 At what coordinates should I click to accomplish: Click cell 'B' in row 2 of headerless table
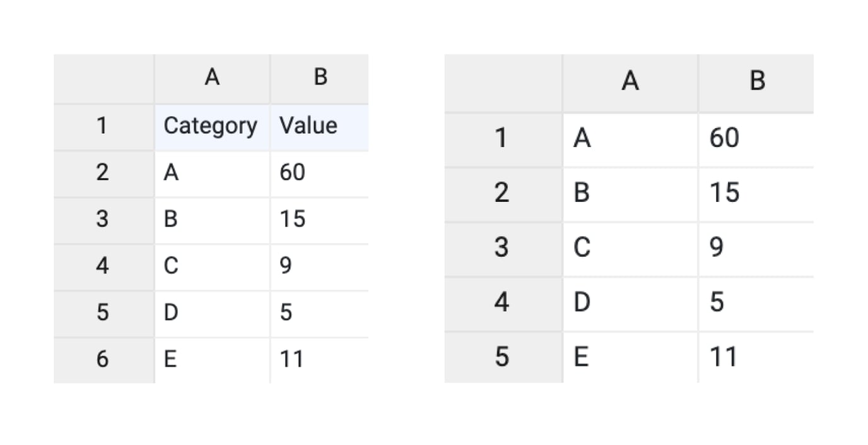click(x=630, y=193)
